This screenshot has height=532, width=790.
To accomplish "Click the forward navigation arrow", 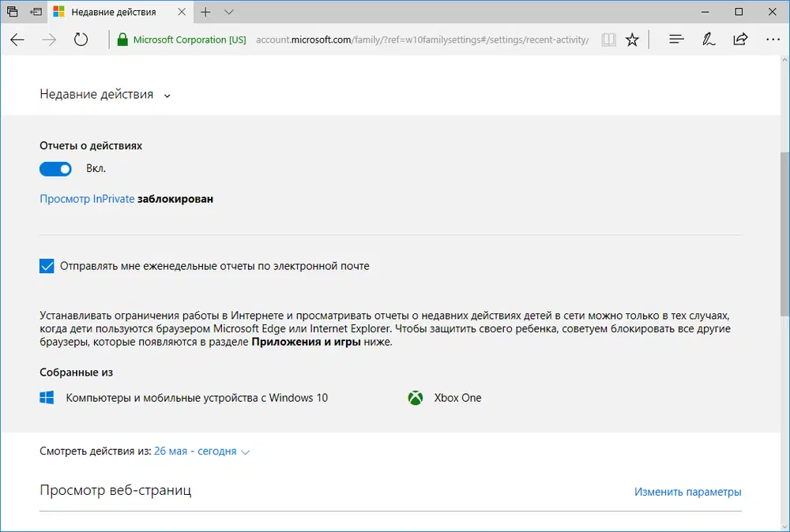I will 49,39.
